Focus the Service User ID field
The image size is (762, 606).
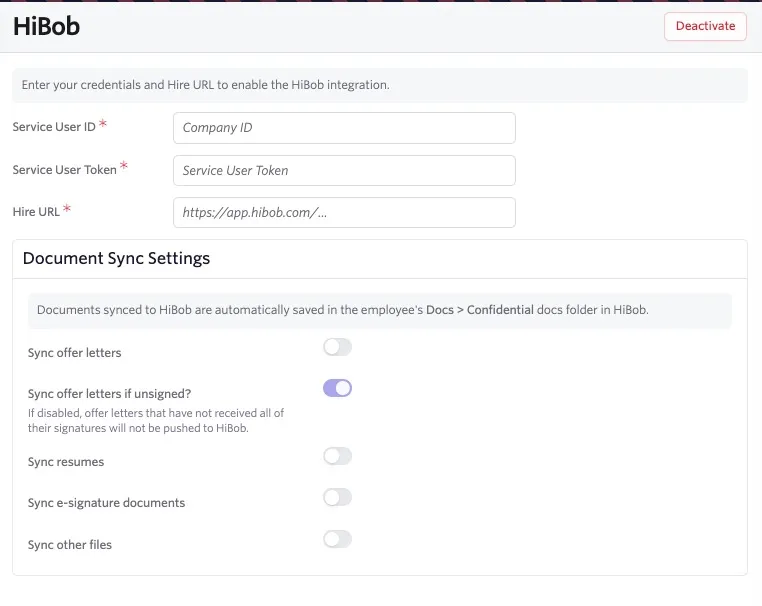344,128
